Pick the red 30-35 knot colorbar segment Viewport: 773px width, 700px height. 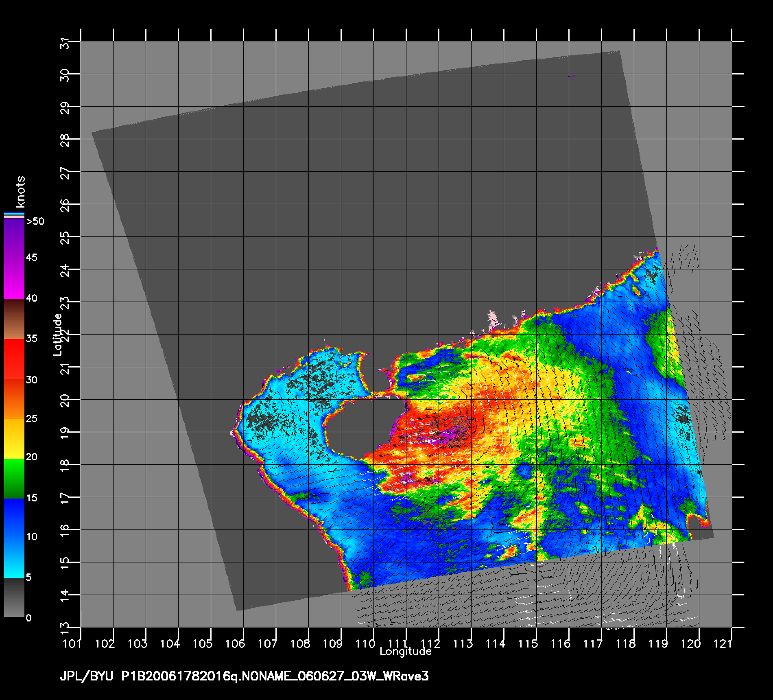[x=14, y=359]
